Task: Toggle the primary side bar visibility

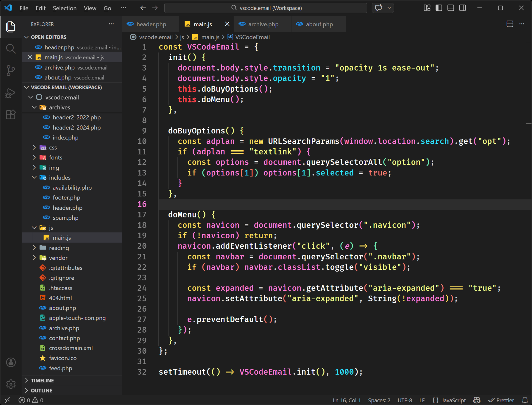Action: coord(439,8)
